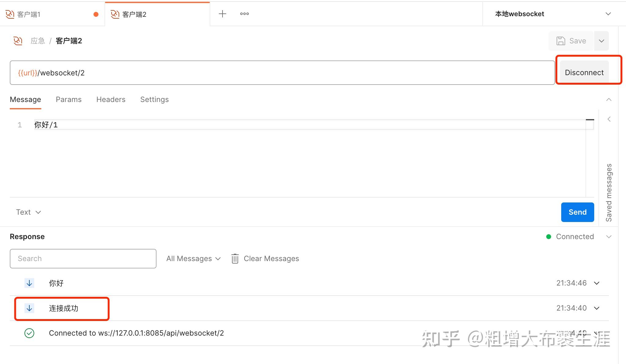Select the Connected to ws://127.0.0.1:8085 message
This screenshot has width=626, height=364.
pyautogui.click(x=136, y=333)
